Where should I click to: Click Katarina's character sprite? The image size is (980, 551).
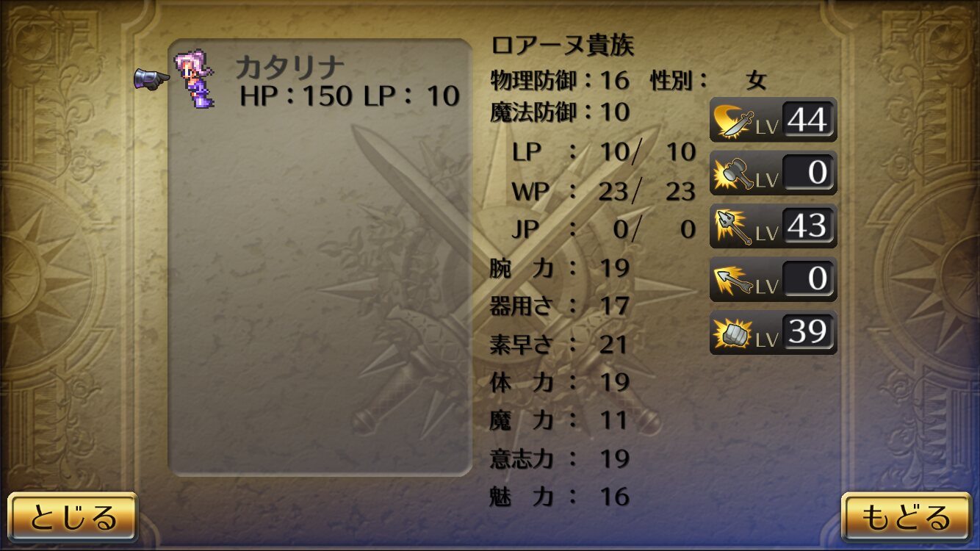(x=194, y=79)
